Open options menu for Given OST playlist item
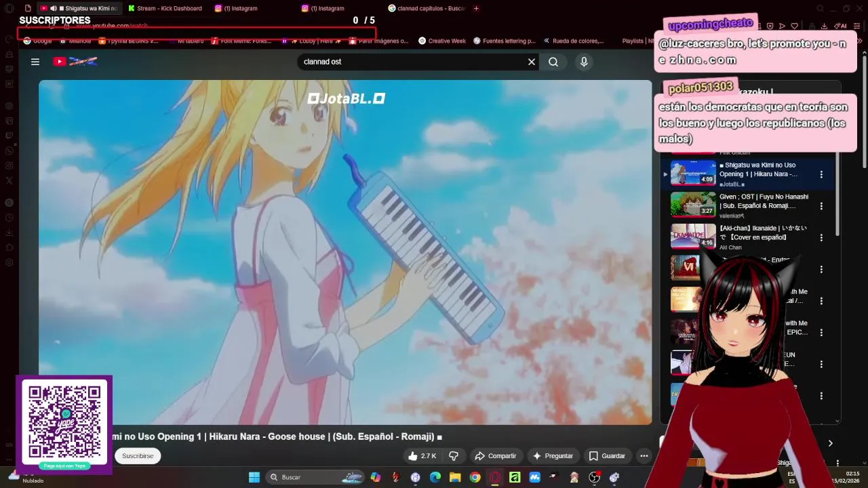Image resolution: width=868 pixels, height=488 pixels. coord(821,206)
